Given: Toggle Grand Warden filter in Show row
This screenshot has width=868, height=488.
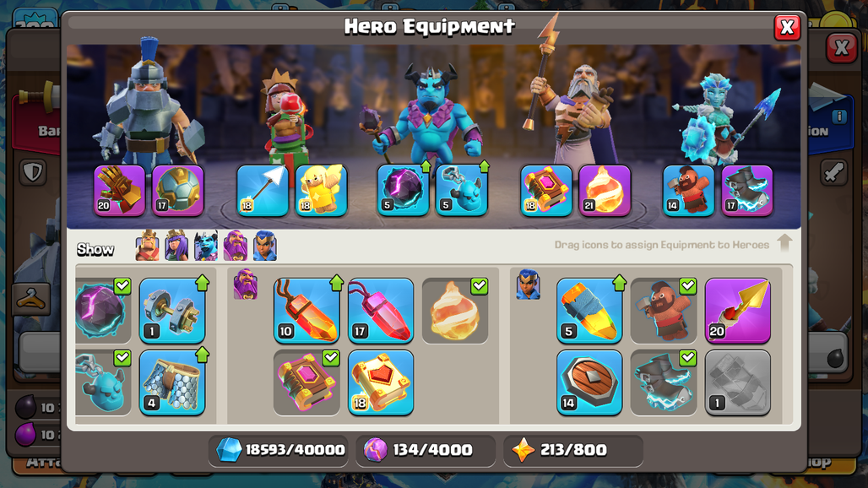Looking at the screenshot, I should pos(236,245).
